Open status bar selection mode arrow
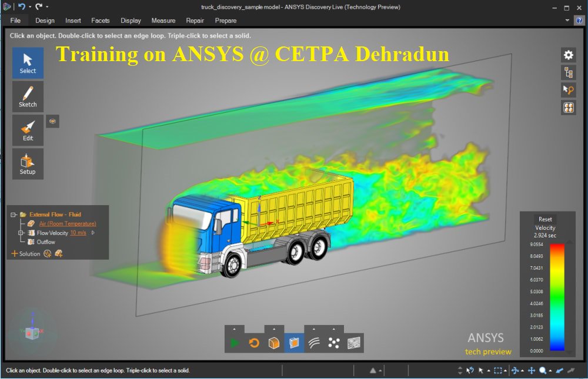 pos(489,371)
